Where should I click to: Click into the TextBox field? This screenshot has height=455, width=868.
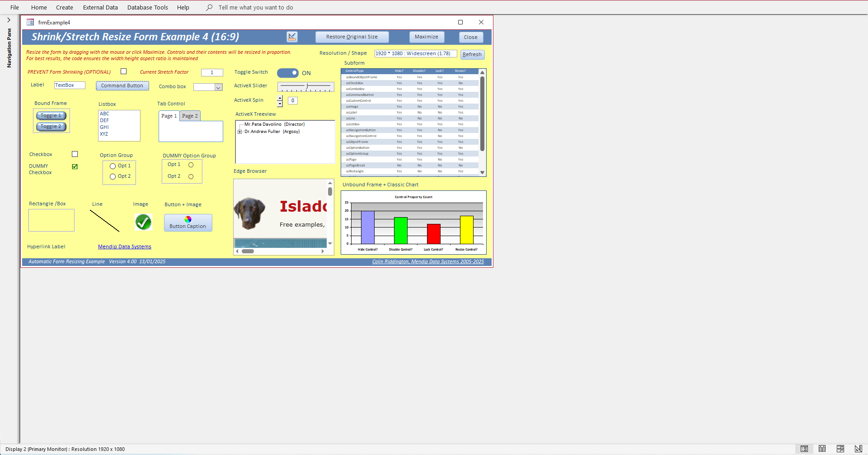[70, 85]
